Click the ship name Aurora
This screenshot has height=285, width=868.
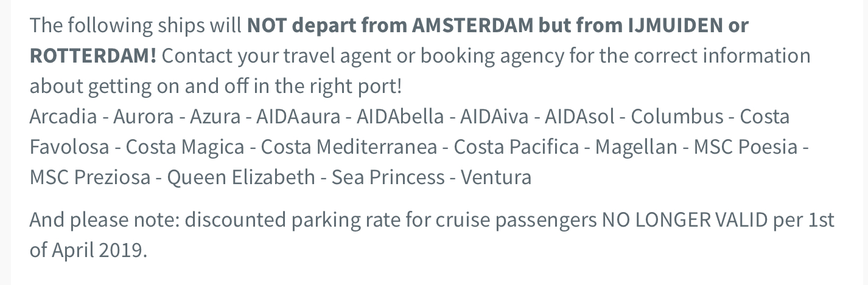click(x=143, y=116)
